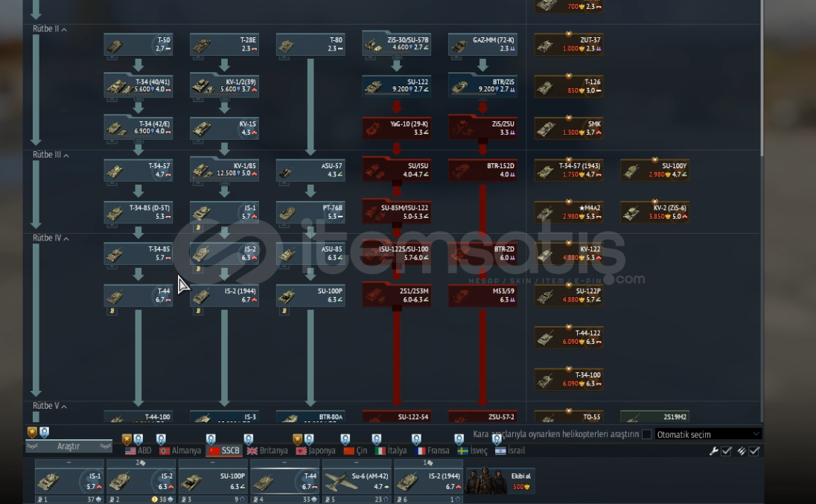
Task: Select crew slot 1 with the IS-1
Action: (69, 481)
